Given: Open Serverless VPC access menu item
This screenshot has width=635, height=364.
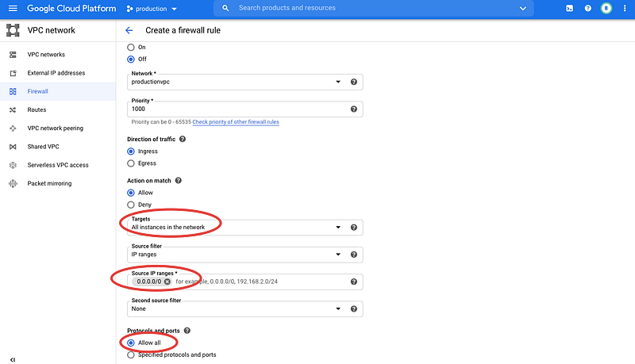Looking at the screenshot, I should 58,165.
